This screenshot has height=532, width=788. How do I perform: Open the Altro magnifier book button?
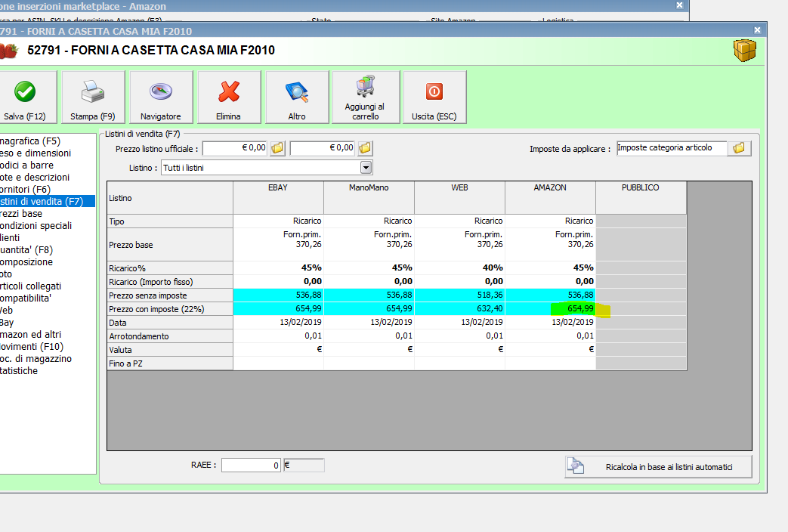(x=297, y=97)
